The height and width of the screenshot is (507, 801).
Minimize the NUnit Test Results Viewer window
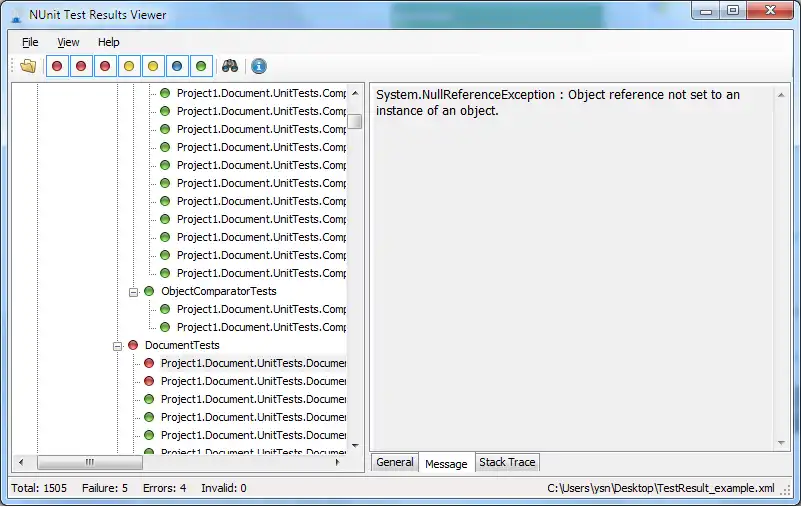pyautogui.click(x=706, y=10)
